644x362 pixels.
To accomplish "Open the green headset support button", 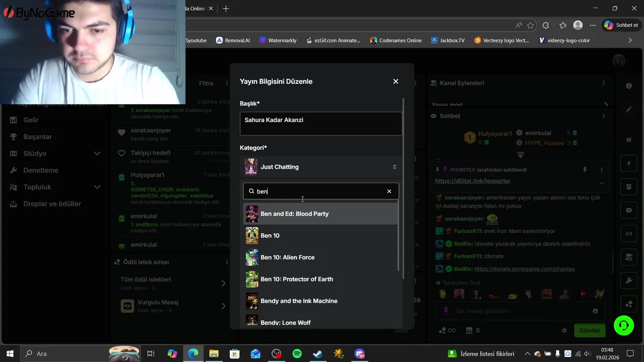I will [624, 325].
